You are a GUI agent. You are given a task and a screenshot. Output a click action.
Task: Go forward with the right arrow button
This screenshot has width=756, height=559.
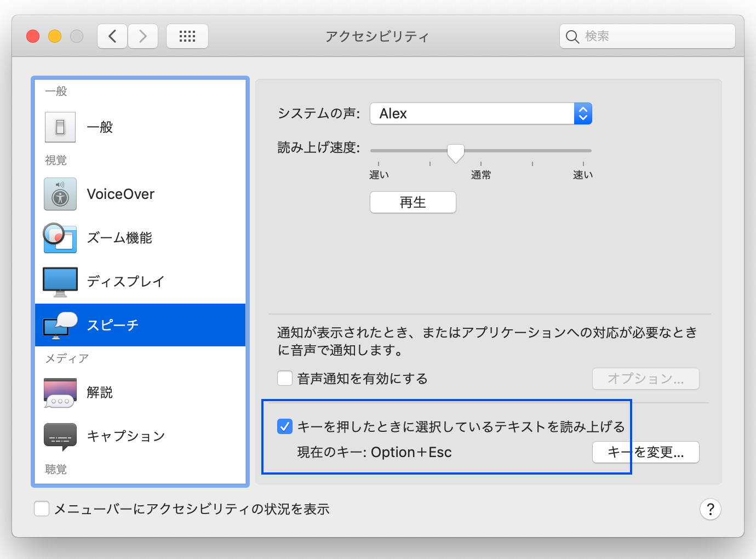tap(143, 36)
